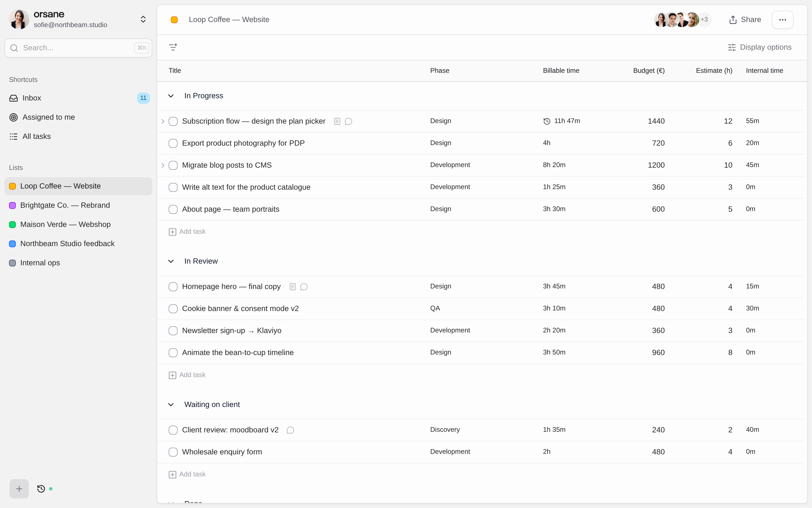
Task: Open the comment bubble on Client review moodboard task
Action: [290, 430]
